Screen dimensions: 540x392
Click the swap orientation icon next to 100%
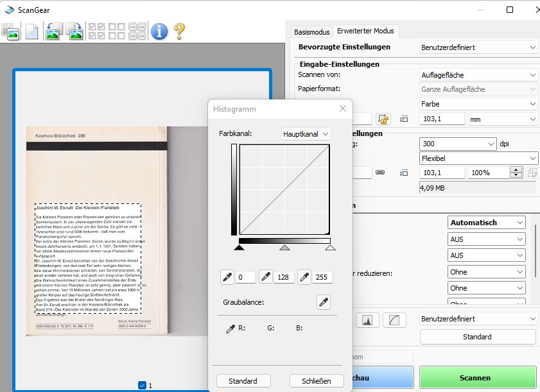[532, 173]
